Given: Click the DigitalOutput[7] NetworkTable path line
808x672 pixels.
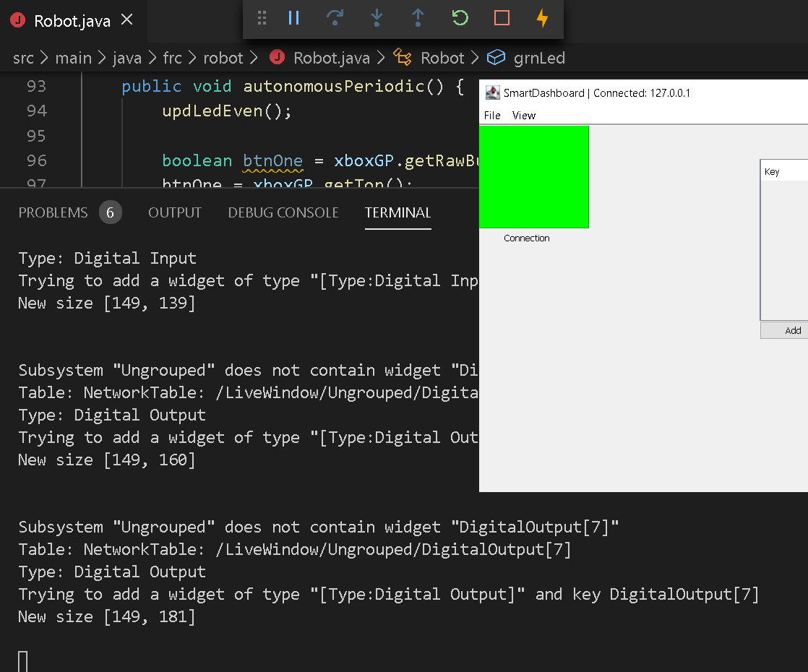Looking at the screenshot, I should [295, 549].
